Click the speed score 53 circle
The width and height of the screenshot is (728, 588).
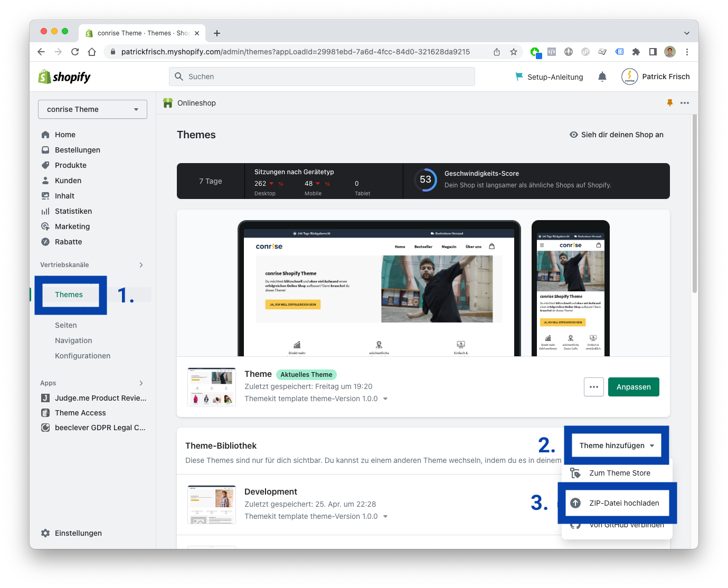[x=426, y=180]
